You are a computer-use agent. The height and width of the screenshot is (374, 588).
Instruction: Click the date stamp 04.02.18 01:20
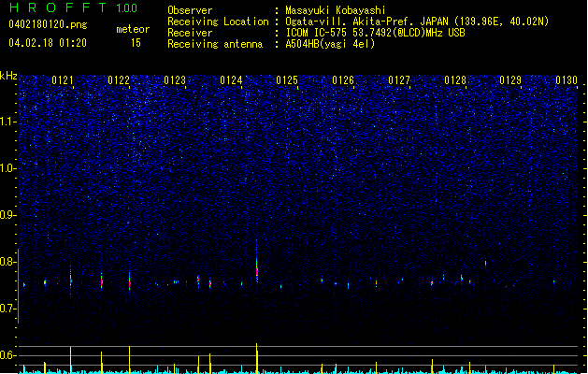tap(48, 43)
